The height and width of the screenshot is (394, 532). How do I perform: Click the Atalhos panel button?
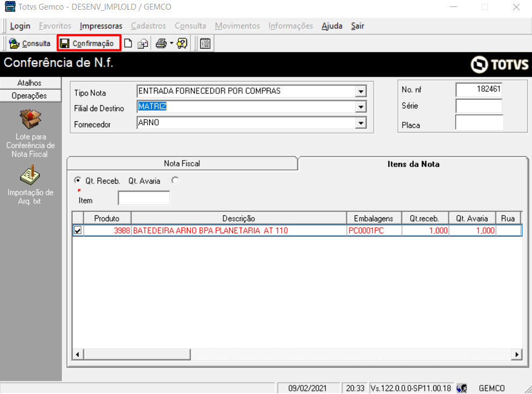(x=30, y=83)
